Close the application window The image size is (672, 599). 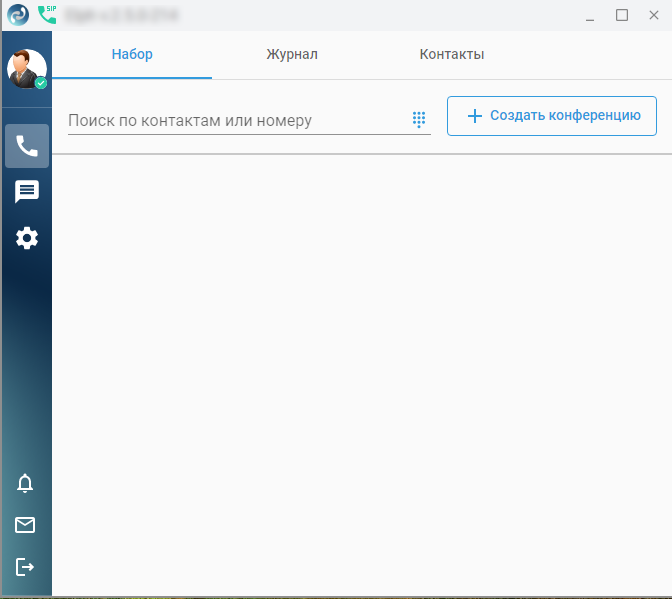(654, 15)
